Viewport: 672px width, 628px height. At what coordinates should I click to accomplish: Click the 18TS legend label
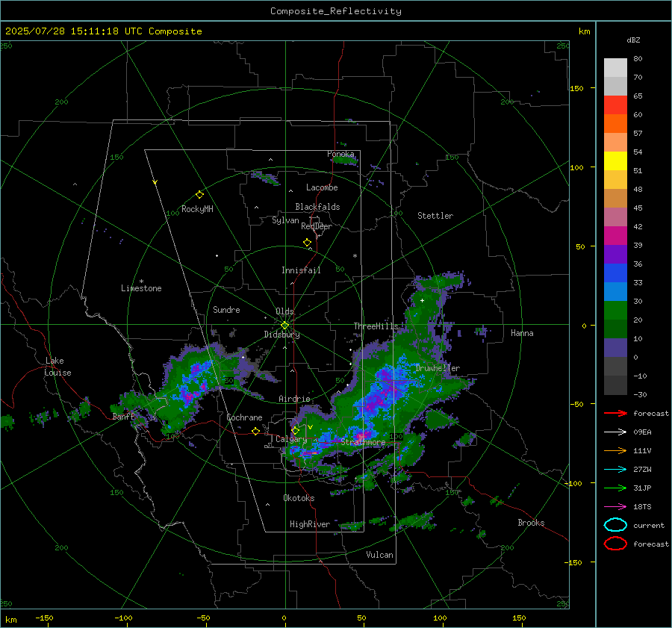coord(642,507)
